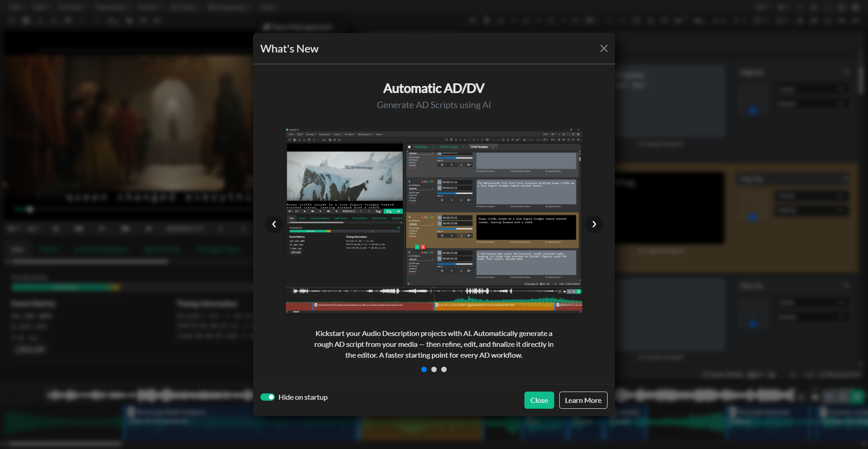868x449 pixels.
Task: Click red trash icon in preview screenshot
Action: [x=423, y=247]
